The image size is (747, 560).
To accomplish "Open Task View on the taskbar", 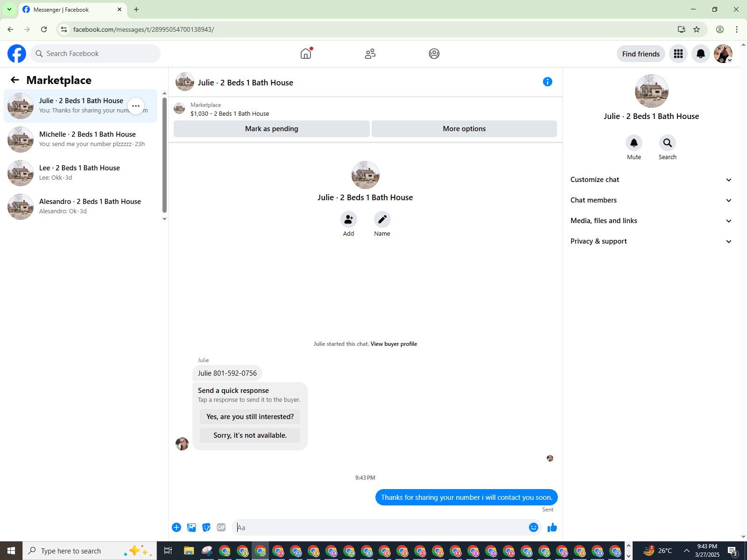I will [168, 551].
